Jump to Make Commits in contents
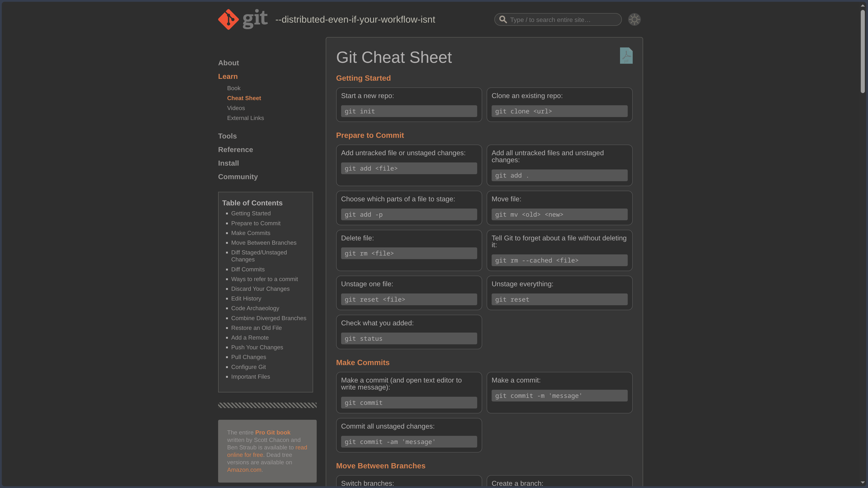Viewport: 868px width, 488px height. point(251,233)
